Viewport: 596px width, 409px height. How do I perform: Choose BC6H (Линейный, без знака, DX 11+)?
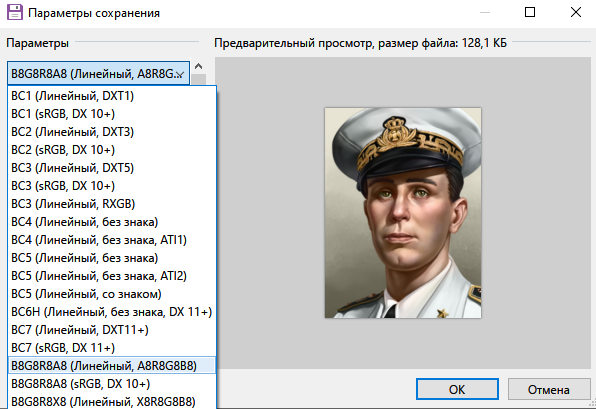pos(112,312)
